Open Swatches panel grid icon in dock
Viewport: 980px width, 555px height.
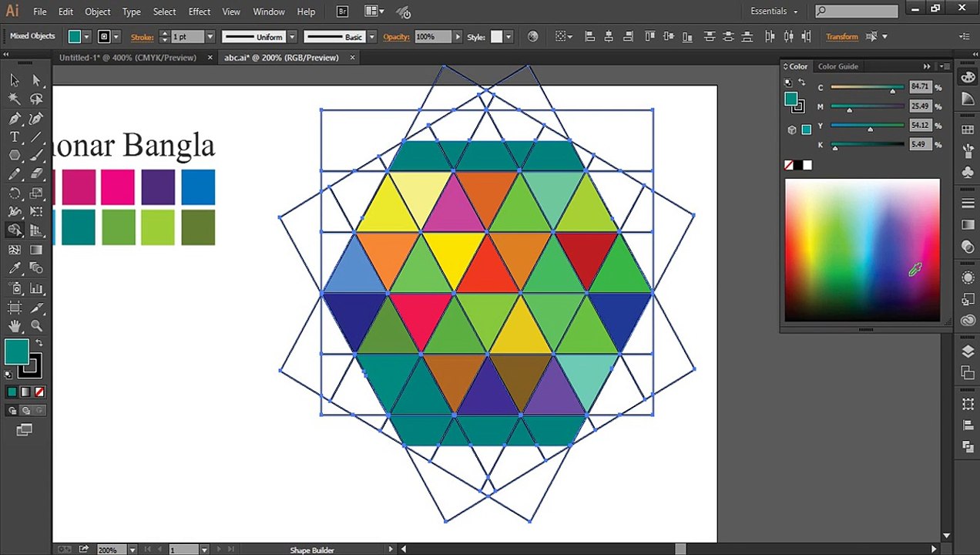tap(968, 129)
